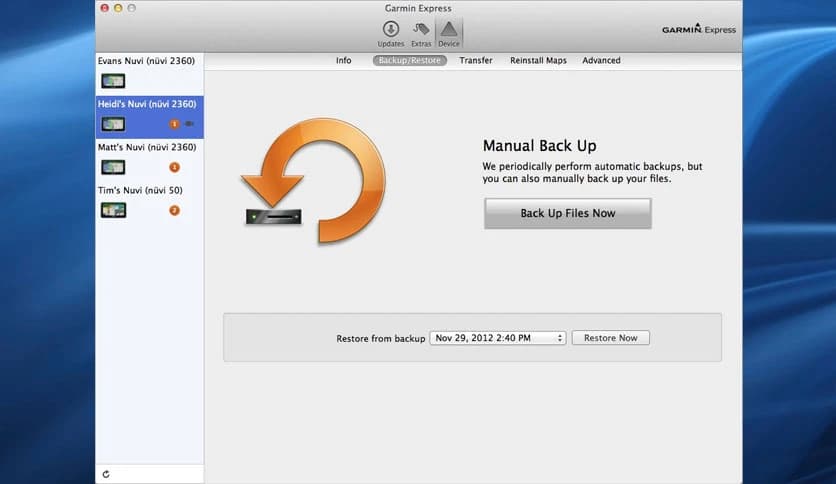Image resolution: width=836 pixels, height=484 pixels.
Task: Click the Restore from backup label
Action: (381, 338)
